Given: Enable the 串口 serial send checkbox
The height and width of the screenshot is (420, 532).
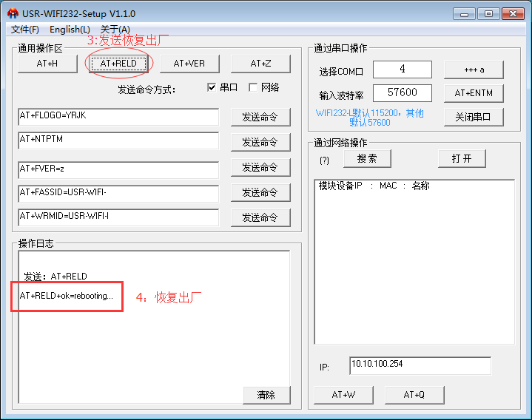Looking at the screenshot, I should tap(212, 87).
